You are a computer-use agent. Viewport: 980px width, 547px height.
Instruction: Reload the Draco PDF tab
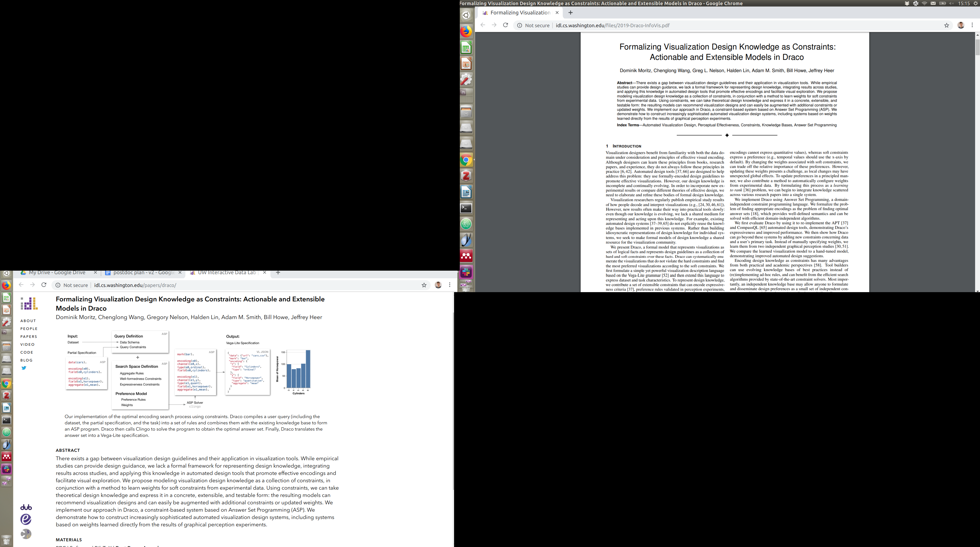coord(505,25)
